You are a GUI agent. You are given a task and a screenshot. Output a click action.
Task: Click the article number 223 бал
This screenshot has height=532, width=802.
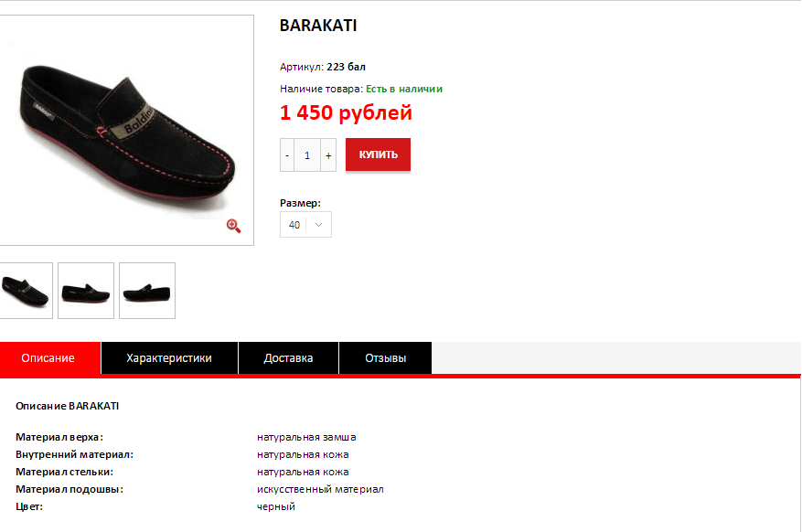coord(347,67)
